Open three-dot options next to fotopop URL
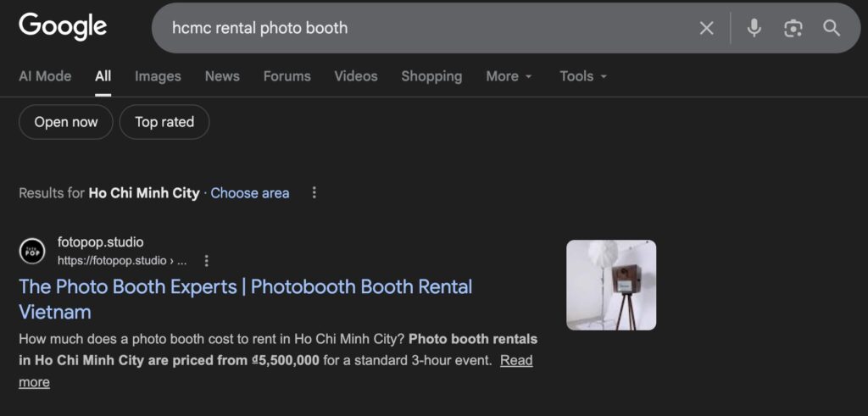 pos(206,261)
